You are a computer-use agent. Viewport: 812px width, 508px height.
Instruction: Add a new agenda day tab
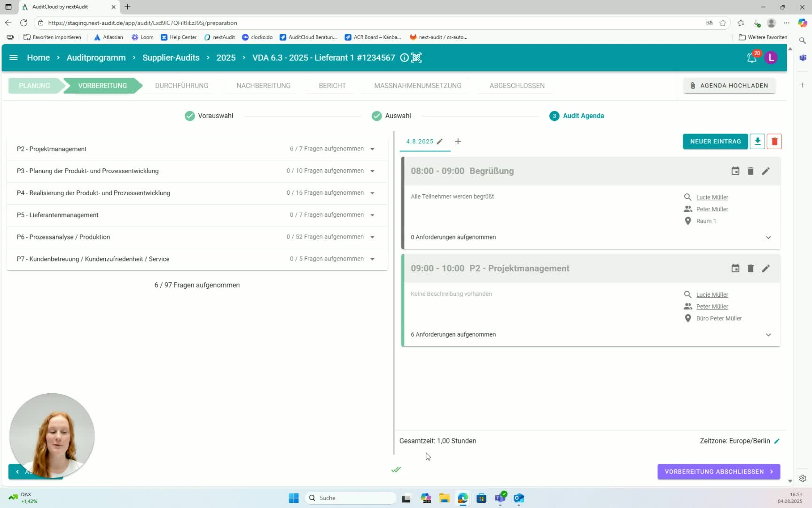point(458,142)
